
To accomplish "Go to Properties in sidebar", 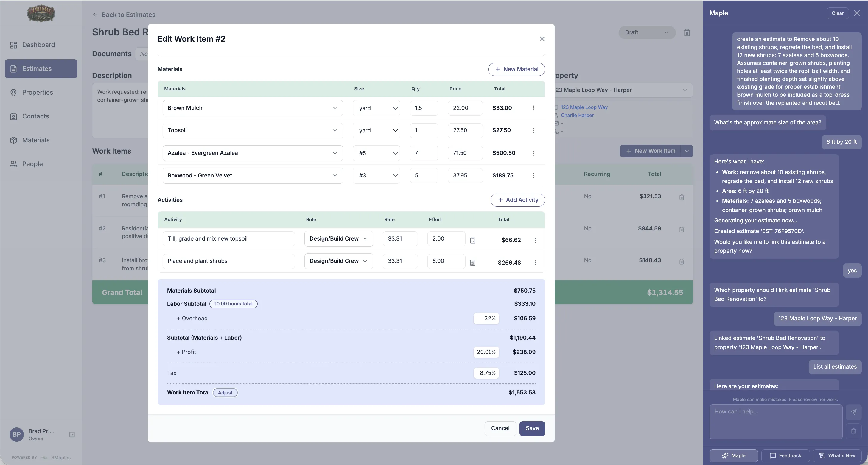I will click(41, 93).
